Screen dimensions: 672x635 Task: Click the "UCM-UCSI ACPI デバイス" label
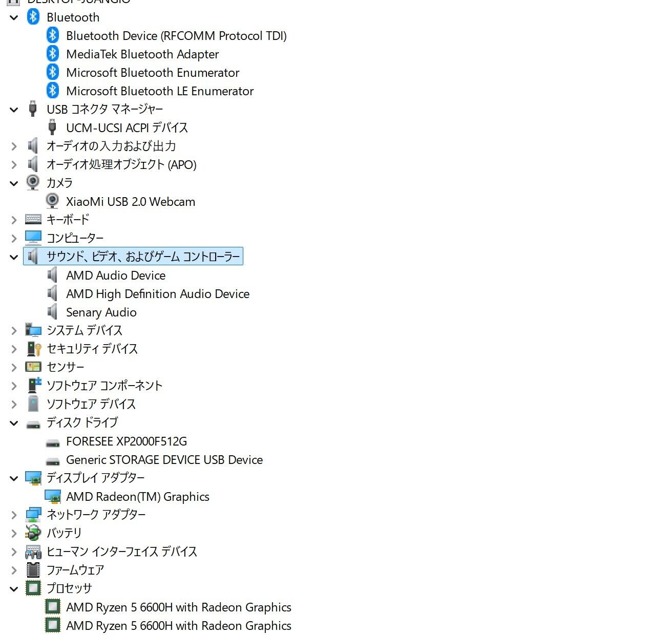127,128
